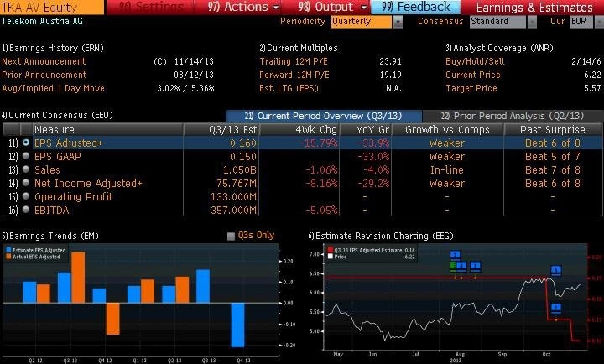Click the orange Actual EPS Adjusted legend swatch
Image resolution: width=604 pixels, height=364 pixels.
[8, 257]
